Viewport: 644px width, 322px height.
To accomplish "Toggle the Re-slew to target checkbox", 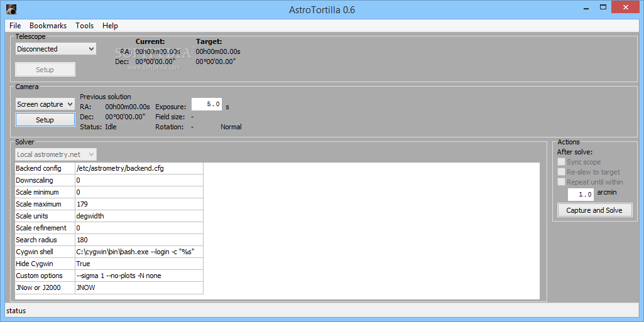I will coord(561,172).
